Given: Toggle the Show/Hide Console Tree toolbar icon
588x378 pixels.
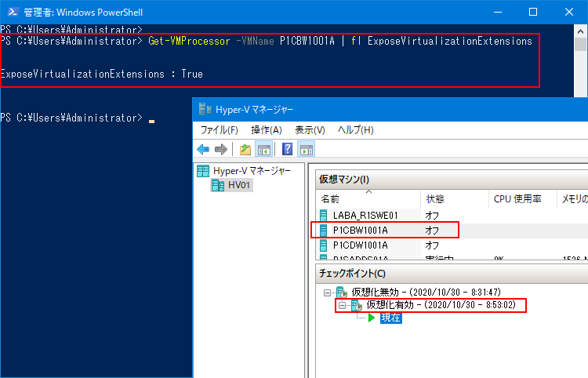Looking at the screenshot, I should pyautogui.click(x=263, y=149).
